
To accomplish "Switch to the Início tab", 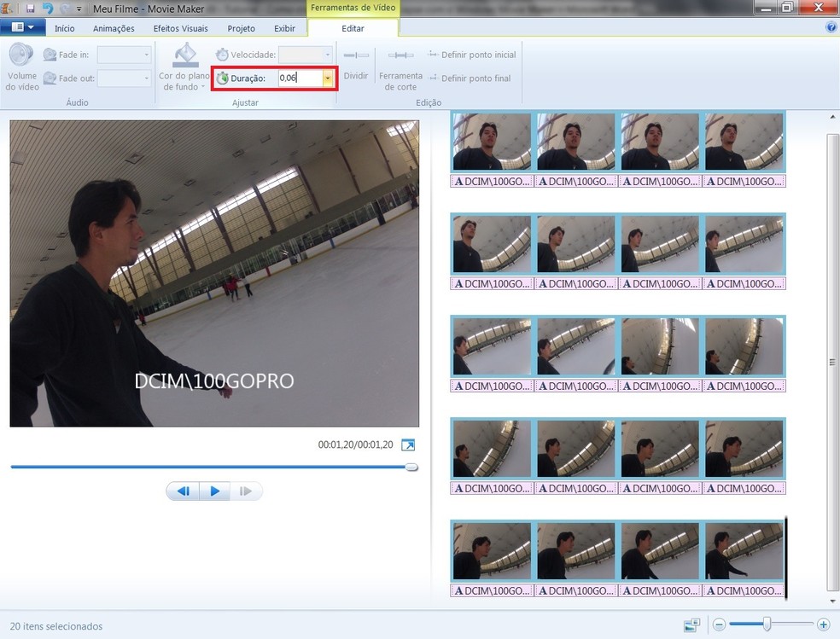I will 64,28.
